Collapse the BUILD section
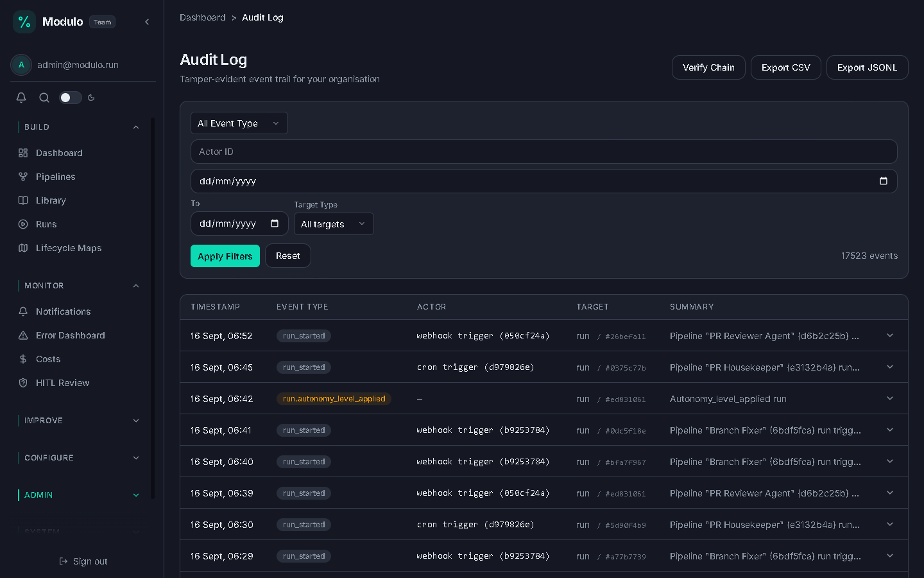Image resolution: width=924 pixels, height=578 pixels. click(x=136, y=127)
